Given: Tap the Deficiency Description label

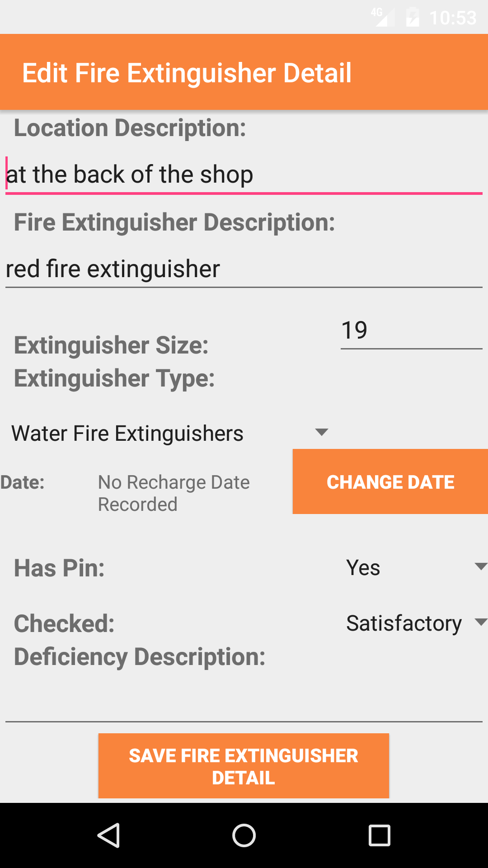Looking at the screenshot, I should [140, 656].
